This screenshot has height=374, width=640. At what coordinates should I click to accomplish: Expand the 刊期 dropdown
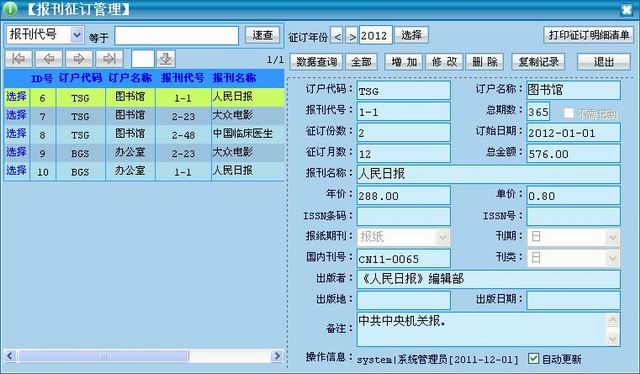point(612,237)
